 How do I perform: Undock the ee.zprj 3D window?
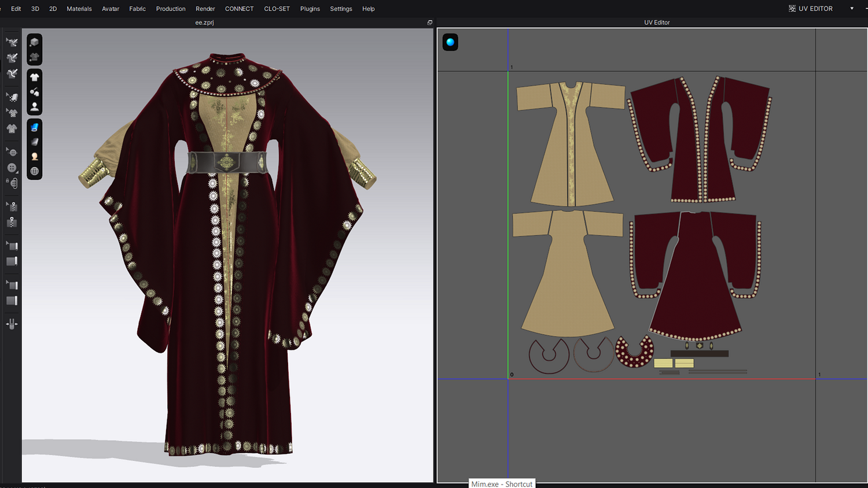point(429,23)
